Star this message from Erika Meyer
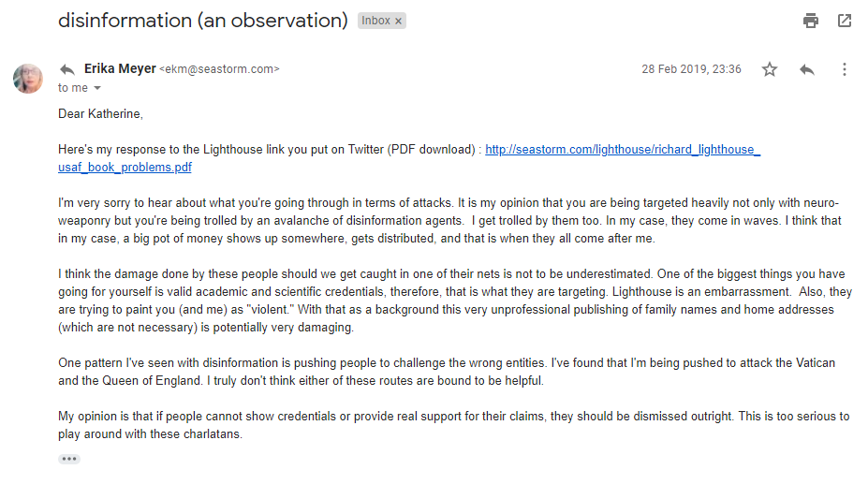The image size is (868, 499). 770,69
